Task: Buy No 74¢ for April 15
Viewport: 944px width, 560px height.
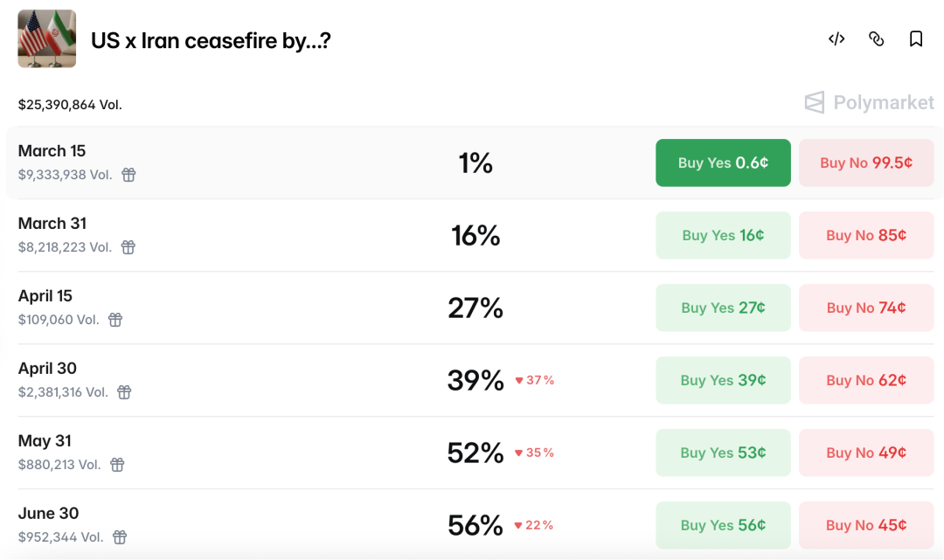Action: 865,308
